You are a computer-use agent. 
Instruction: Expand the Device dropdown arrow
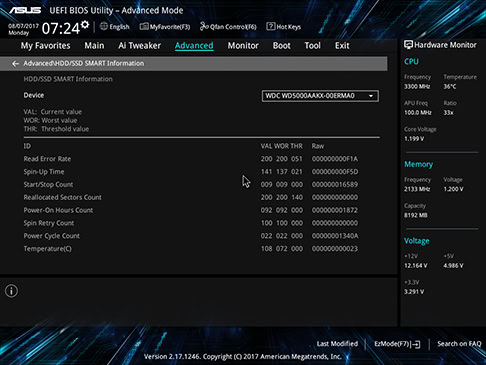pyautogui.click(x=371, y=96)
